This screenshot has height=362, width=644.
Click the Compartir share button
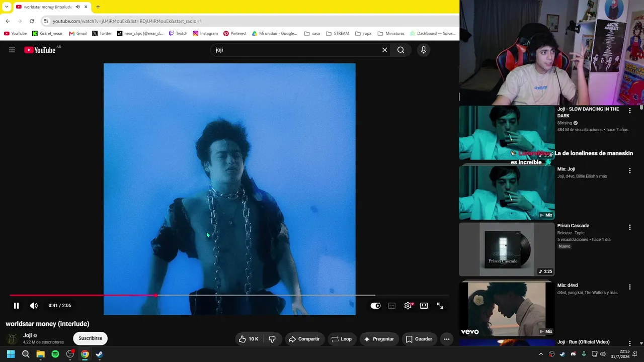pyautogui.click(x=304, y=339)
